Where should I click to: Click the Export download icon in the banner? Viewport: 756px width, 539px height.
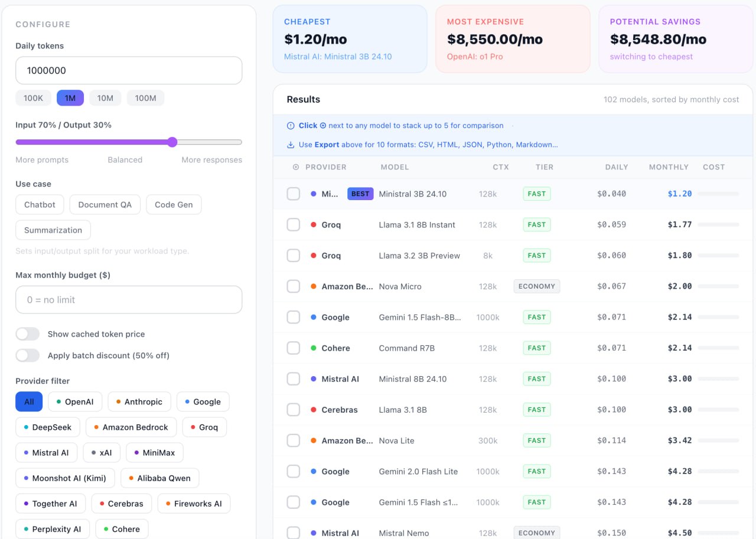click(291, 145)
